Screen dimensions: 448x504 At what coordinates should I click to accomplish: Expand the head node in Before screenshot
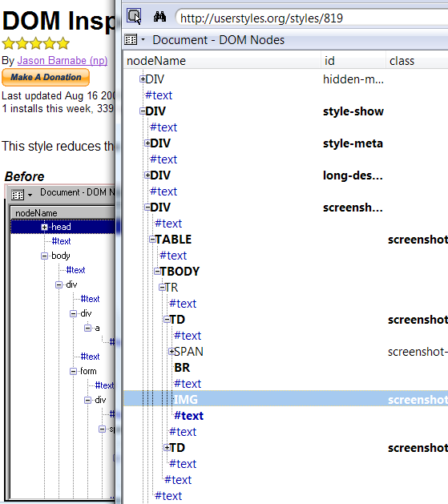pos(44,227)
